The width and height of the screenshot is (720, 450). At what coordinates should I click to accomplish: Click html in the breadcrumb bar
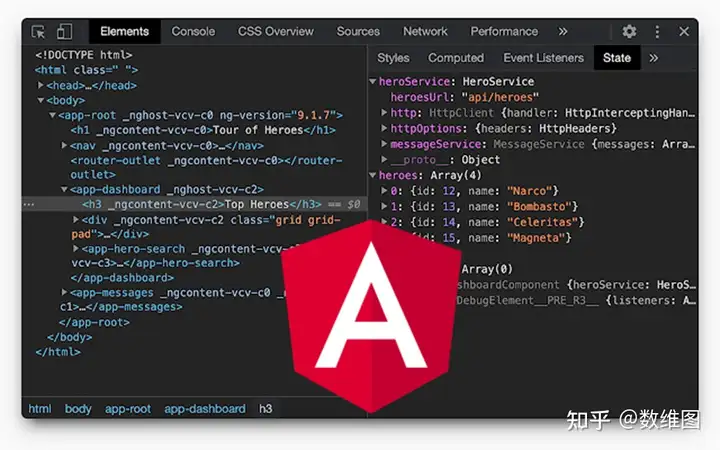click(x=40, y=408)
